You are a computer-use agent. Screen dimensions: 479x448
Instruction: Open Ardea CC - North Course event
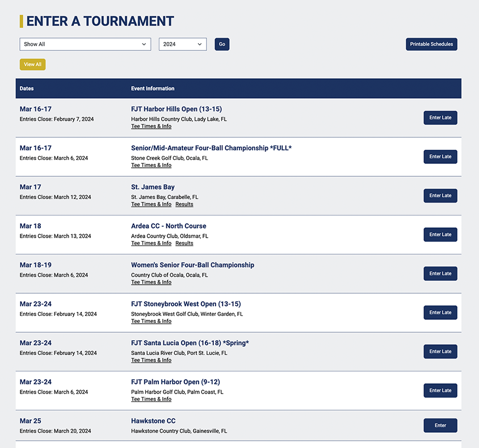169,226
